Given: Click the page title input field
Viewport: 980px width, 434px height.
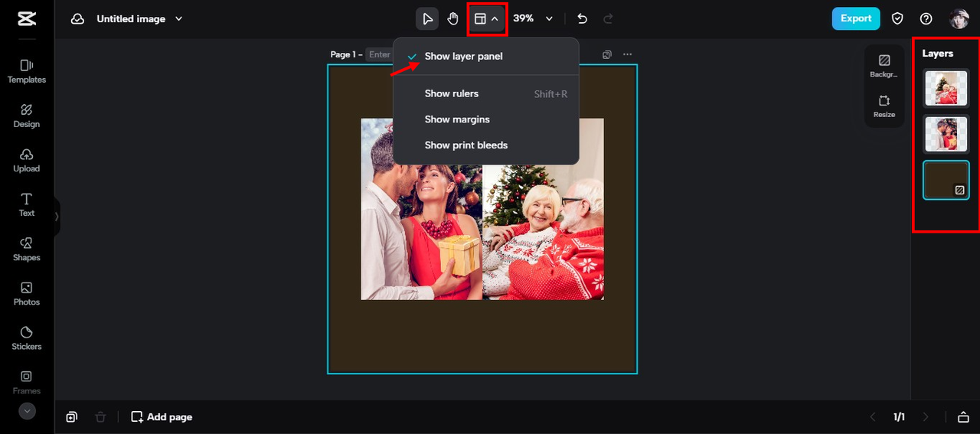Looking at the screenshot, I should (379, 54).
